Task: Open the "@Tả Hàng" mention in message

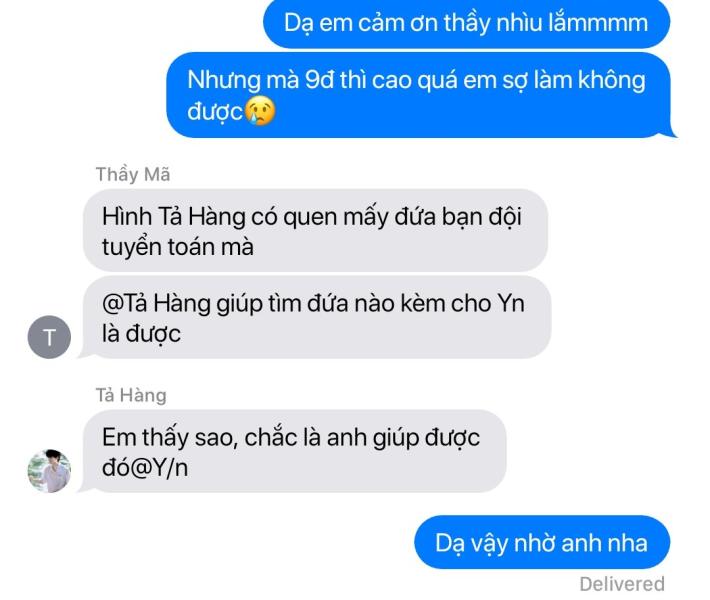Action: [x=156, y=303]
